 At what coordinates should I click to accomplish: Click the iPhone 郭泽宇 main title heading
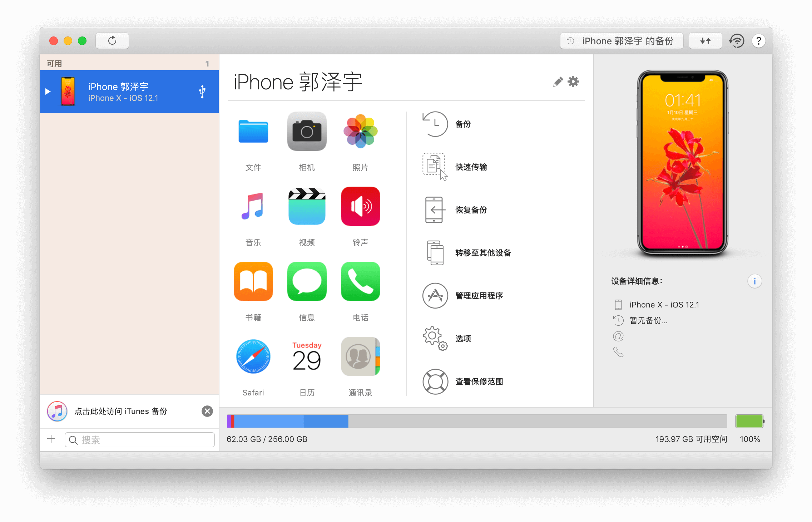pyautogui.click(x=298, y=82)
